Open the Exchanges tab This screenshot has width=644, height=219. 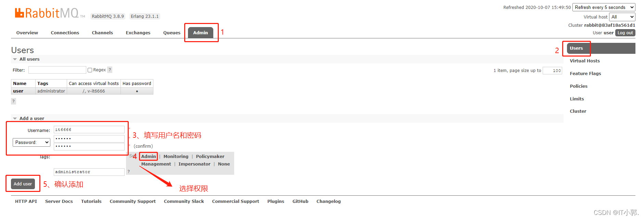[x=138, y=33]
